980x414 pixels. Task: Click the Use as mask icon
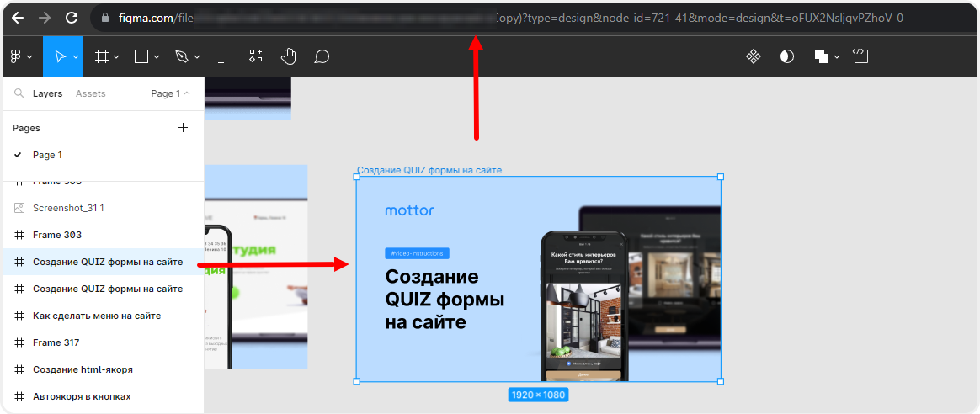tap(786, 56)
